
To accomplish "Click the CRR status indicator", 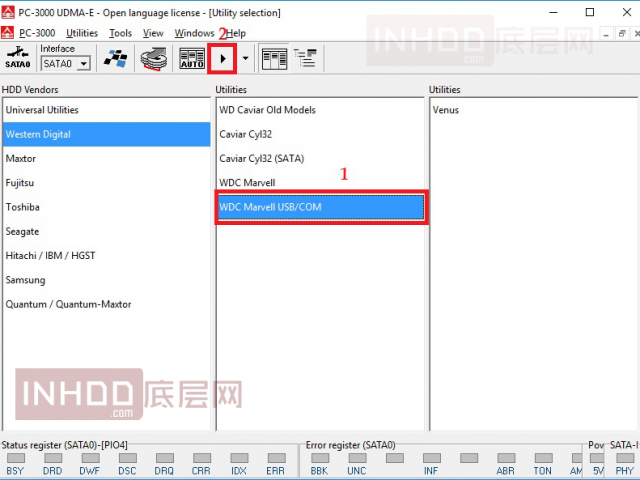I will pos(202,458).
